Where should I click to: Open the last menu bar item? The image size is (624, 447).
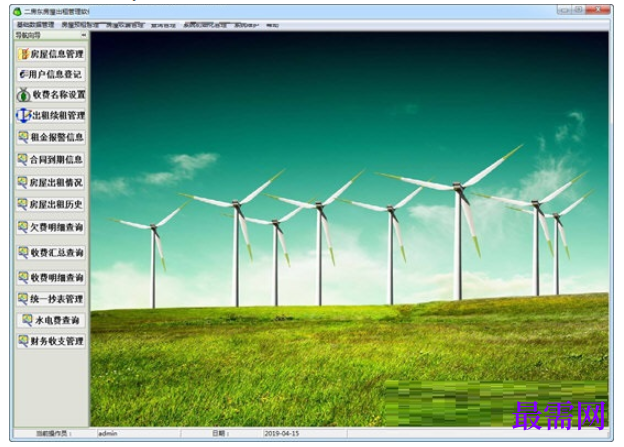tap(272, 25)
